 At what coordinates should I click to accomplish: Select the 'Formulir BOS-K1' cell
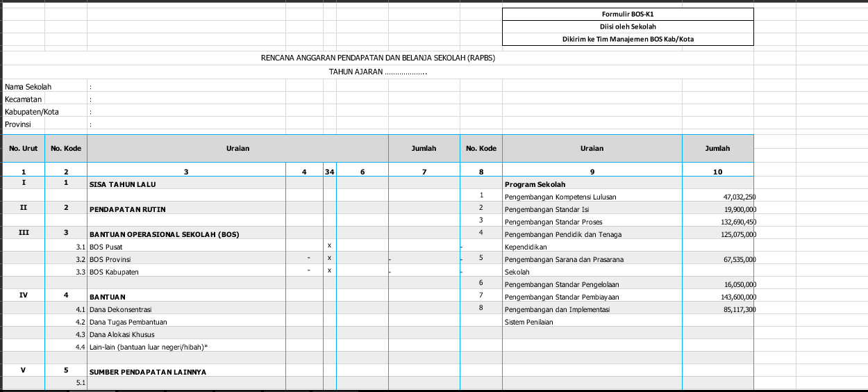(628, 14)
